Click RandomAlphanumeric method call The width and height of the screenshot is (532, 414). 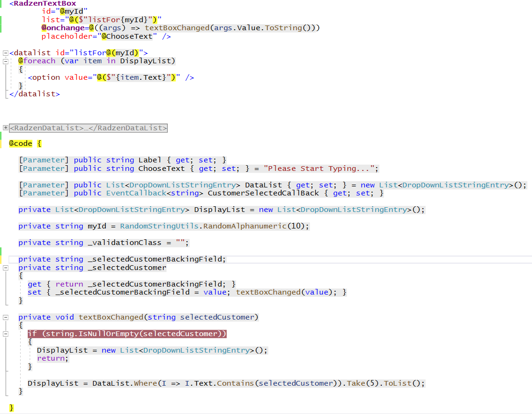tap(245, 226)
